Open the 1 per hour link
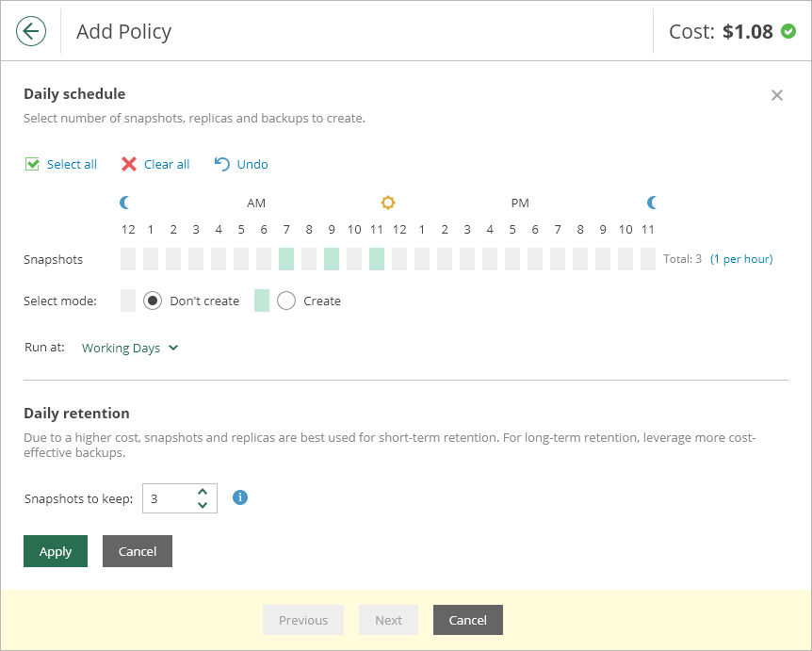Image resolution: width=812 pixels, height=651 pixels. pyautogui.click(x=741, y=259)
